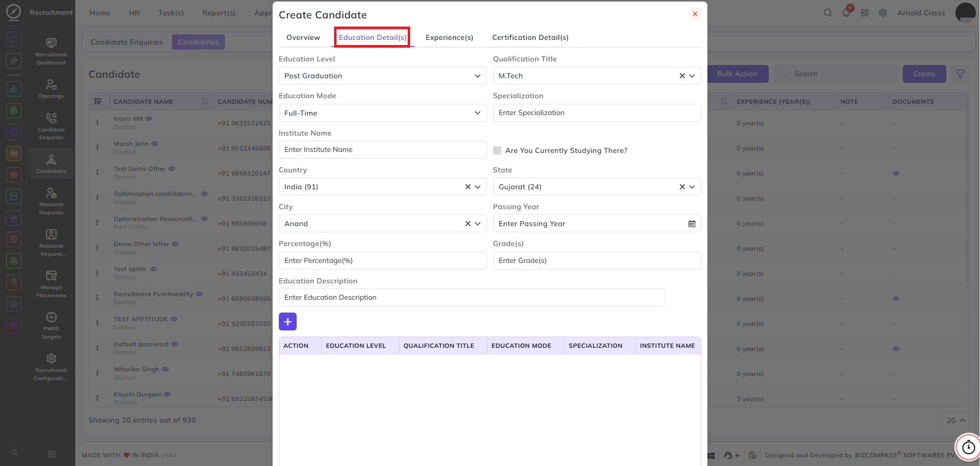980x466 pixels.
Task: Click the candidate Search box
Action: tap(836, 74)
